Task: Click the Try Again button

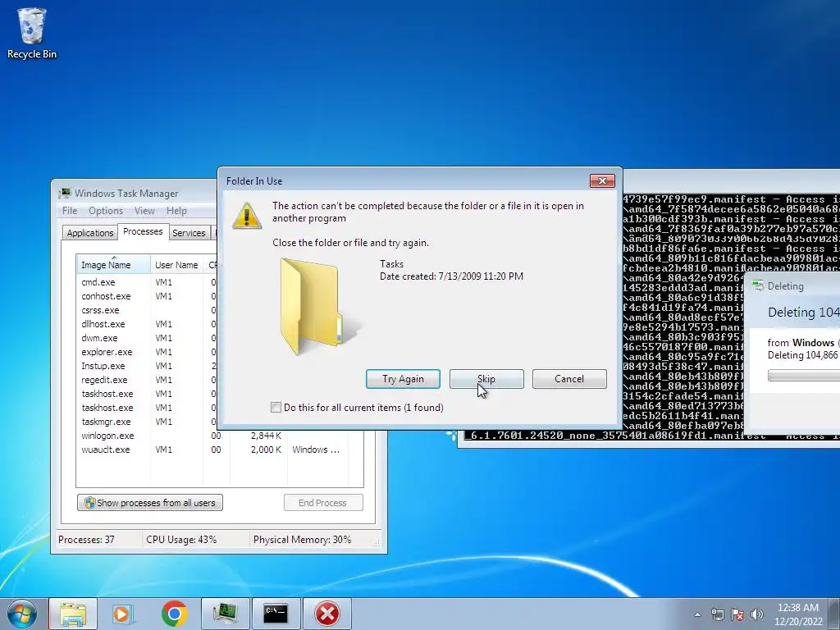Action: tap(403, 379)
